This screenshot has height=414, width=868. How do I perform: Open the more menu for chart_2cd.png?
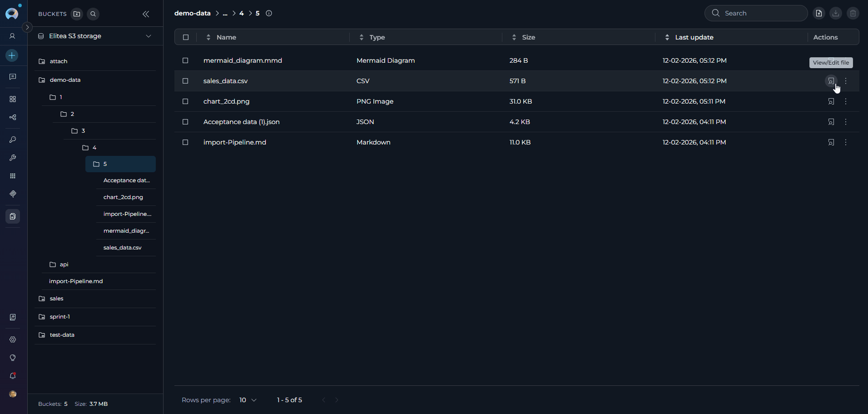click(x=846, y=101)
